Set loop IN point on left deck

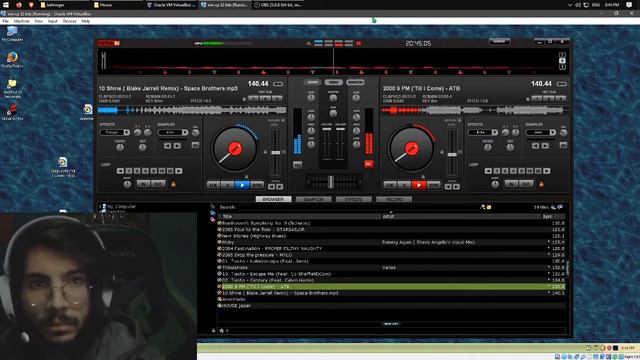pyautogui.click(x=143, y=184)
